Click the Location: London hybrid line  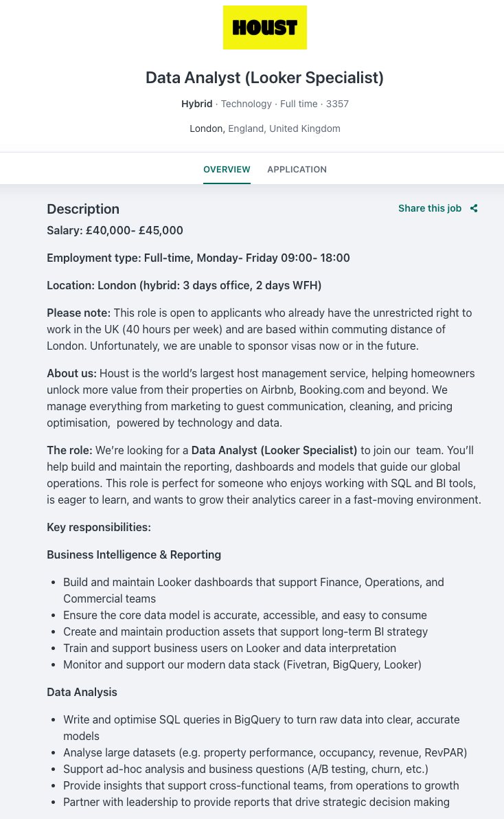pos(184,285)
